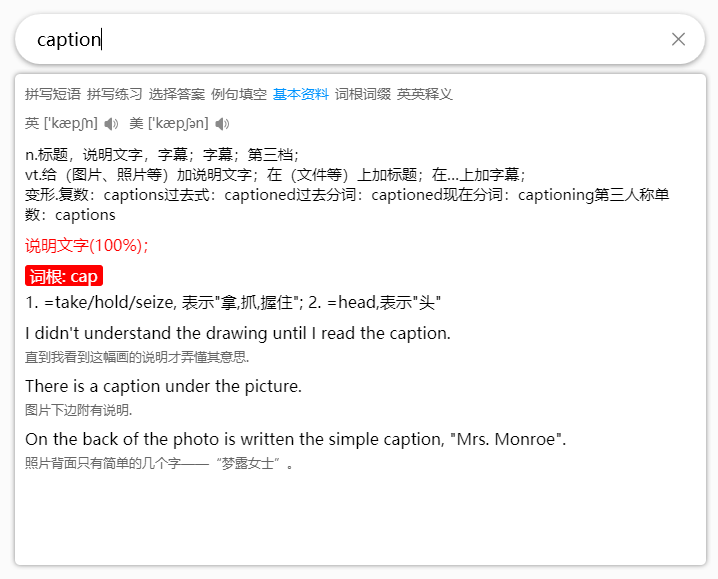The width and height of the screenshot is (718, 579).
Task: Click the red 词根: cap badge
Action: (64, 276)
